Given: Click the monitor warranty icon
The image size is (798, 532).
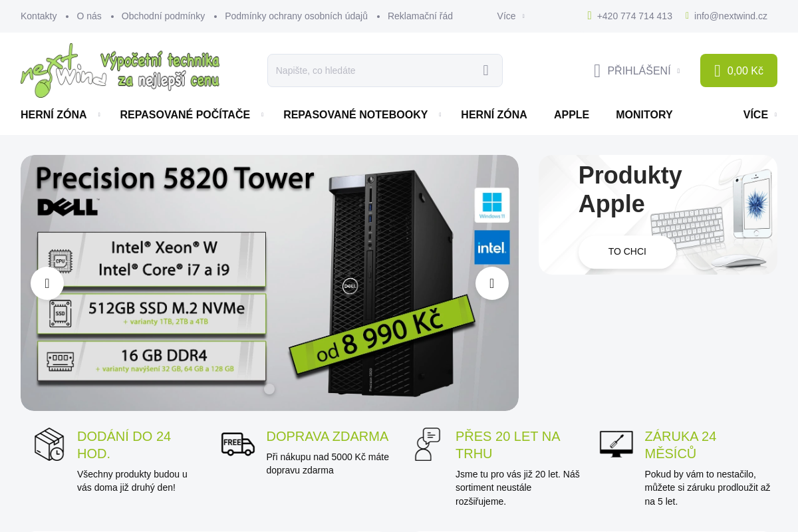Looking at the screenshot, I should 616,444.
